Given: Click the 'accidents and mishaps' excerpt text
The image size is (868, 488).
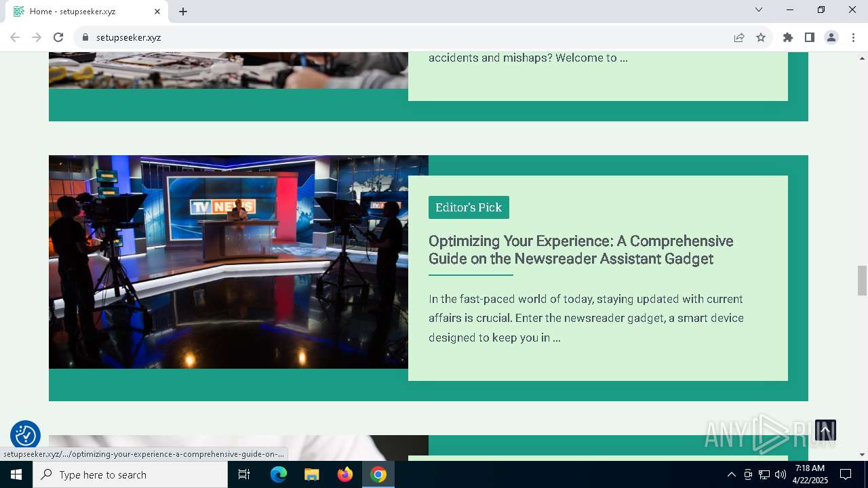Looking at the screenshot, I should tap(528, 58).
